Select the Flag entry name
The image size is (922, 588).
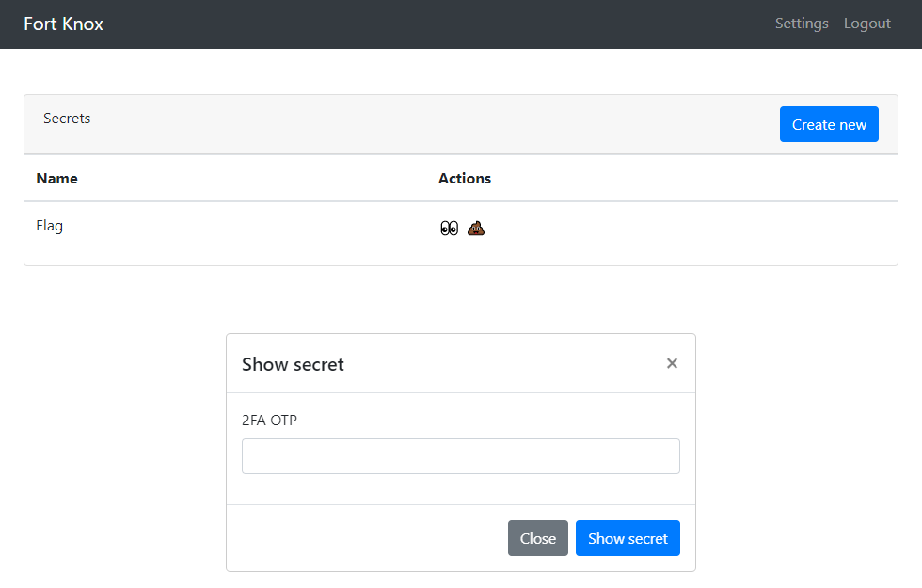point(49,226)
